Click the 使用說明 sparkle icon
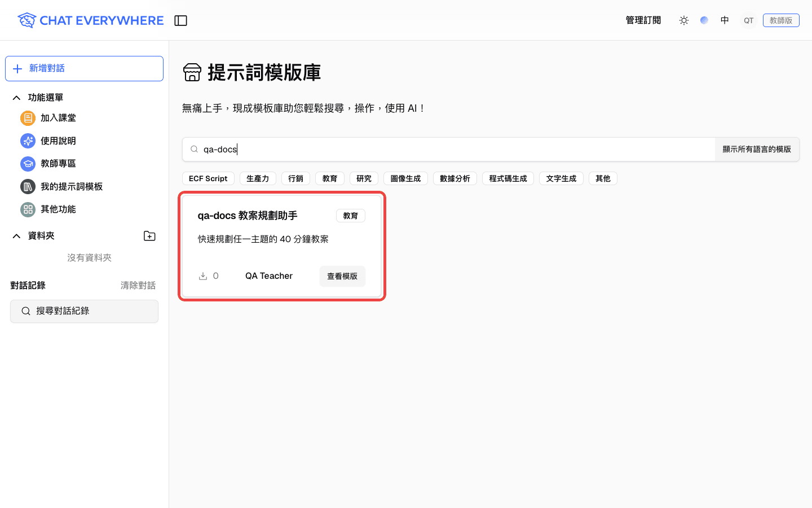Image resolution: width=812 pixels, height=508 pixels. [x=28, y=141]
